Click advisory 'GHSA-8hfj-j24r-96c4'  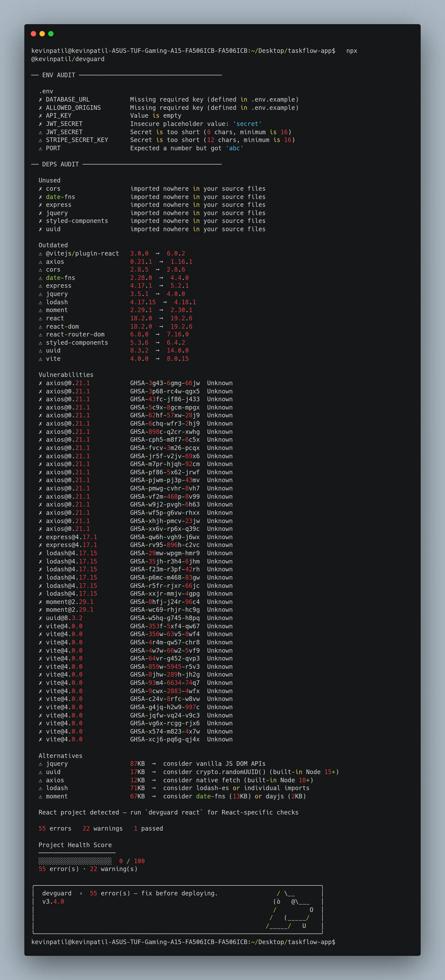point(165,602)
